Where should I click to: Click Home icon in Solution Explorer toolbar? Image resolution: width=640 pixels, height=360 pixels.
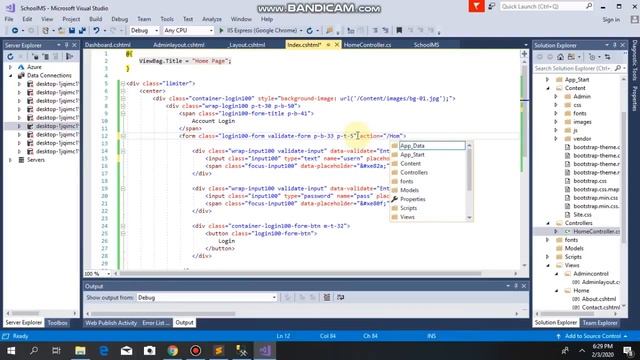[560, 57]
